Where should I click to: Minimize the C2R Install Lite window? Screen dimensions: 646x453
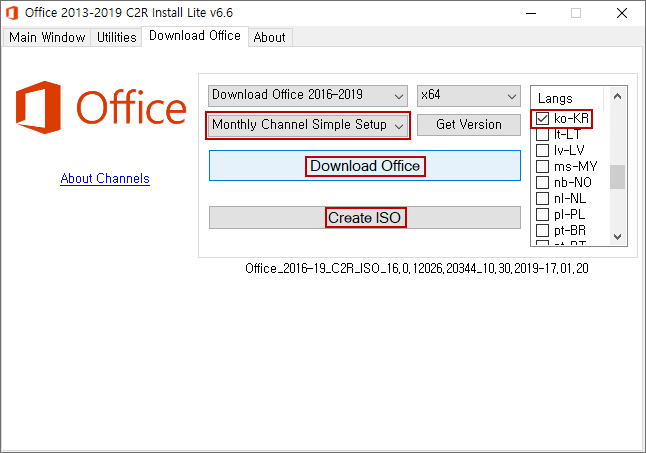pyautogui.click(x=531, y=13)
